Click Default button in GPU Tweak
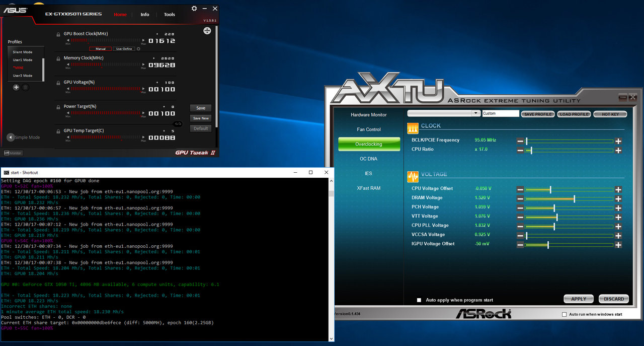 (201, 128)
